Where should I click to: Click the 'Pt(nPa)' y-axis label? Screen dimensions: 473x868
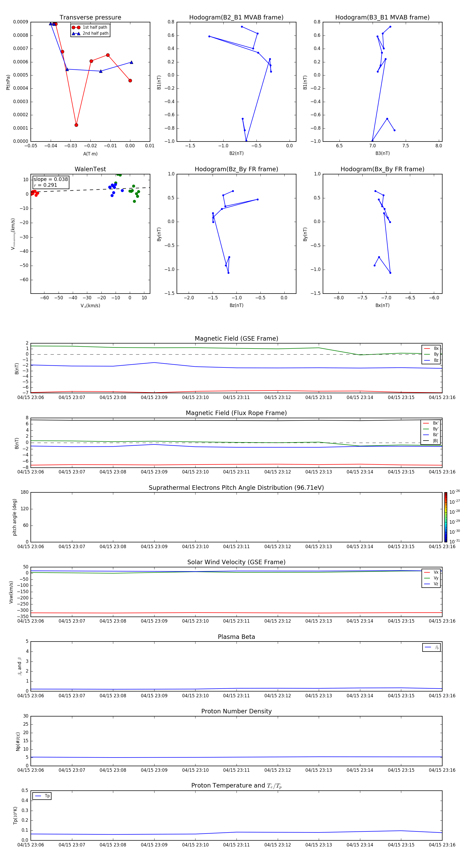pyautogui.click(x=8, y=82)
